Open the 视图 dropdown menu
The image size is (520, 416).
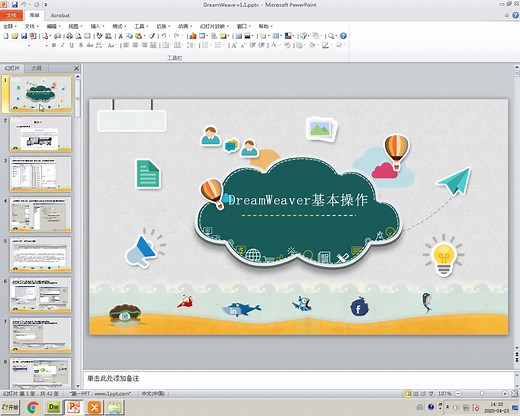(x=75, y=26)
